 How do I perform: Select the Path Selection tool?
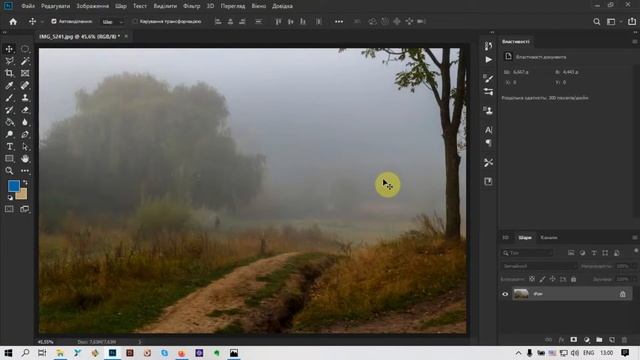(25, 147)
